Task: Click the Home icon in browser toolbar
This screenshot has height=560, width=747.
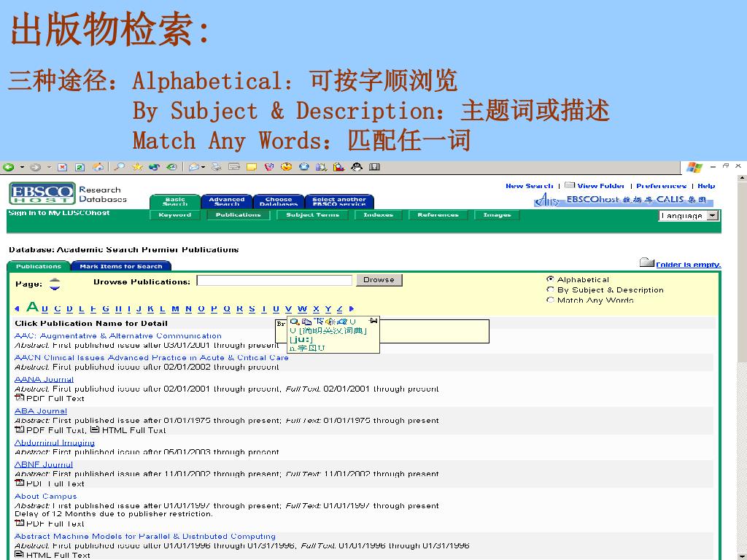Action: pos(98,167)
